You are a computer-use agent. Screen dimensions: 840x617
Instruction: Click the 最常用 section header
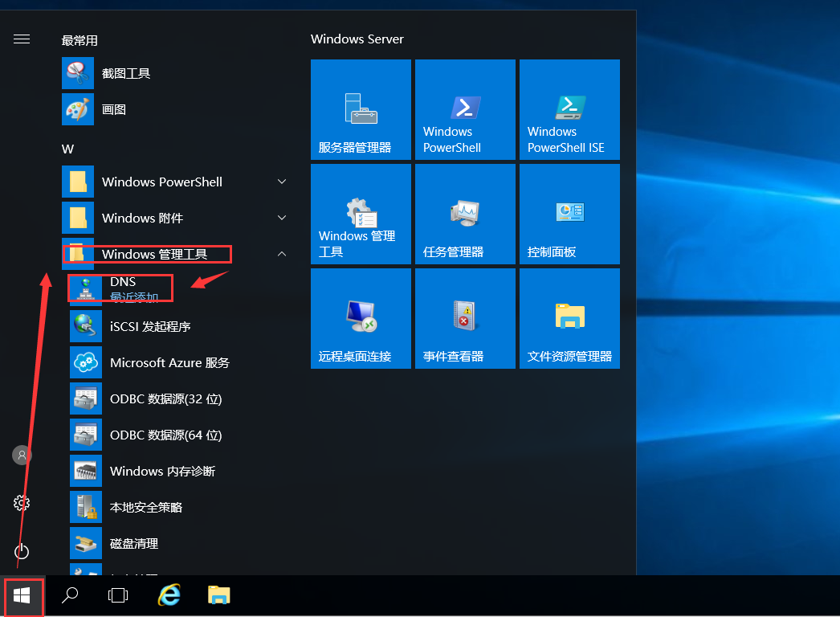coord(80,40)
